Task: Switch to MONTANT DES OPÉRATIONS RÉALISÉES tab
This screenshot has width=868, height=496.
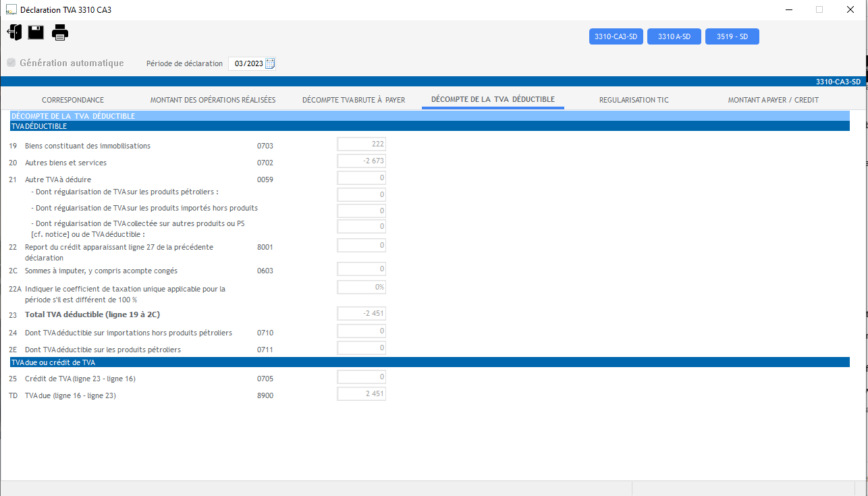Action: coord(213,100)
